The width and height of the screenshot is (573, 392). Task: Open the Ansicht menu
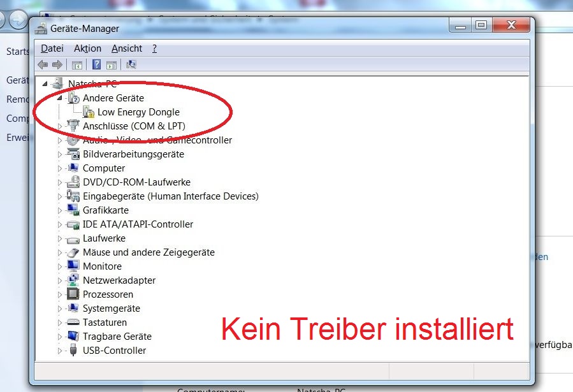point(127,48)
